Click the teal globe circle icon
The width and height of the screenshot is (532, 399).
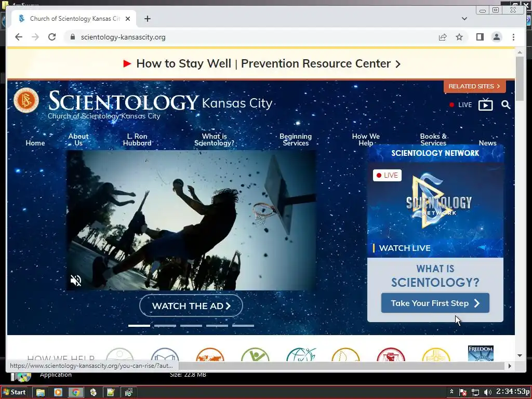pyautogui.click(x=301, y=354)
